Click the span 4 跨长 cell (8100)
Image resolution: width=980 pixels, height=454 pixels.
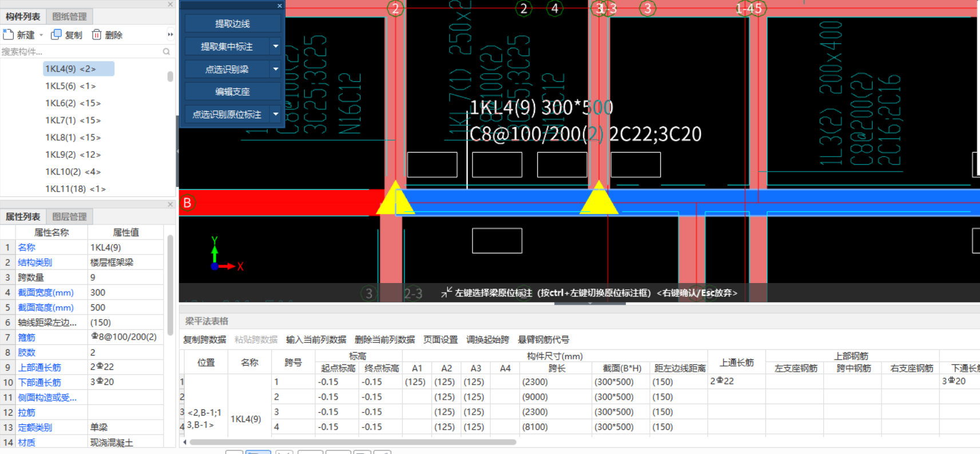(x=554, y=427)
